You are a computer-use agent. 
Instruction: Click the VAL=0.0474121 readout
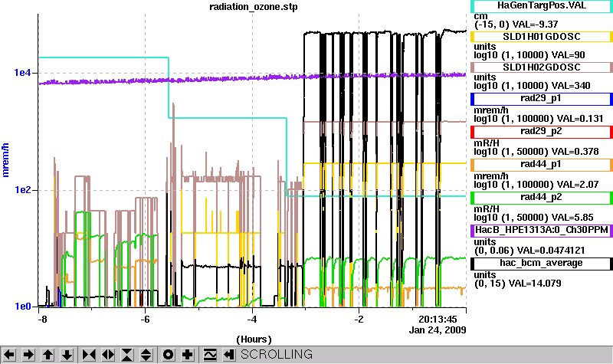tap(551, 251)
